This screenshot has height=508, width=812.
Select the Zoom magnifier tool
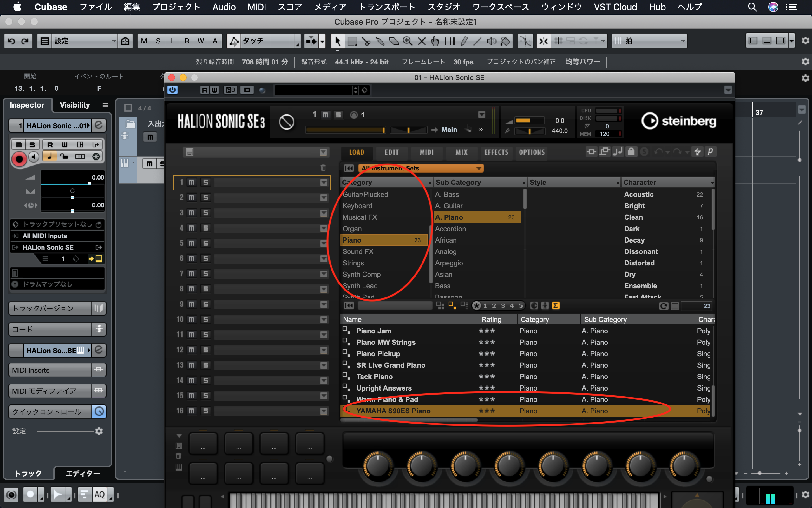[408, 41]
